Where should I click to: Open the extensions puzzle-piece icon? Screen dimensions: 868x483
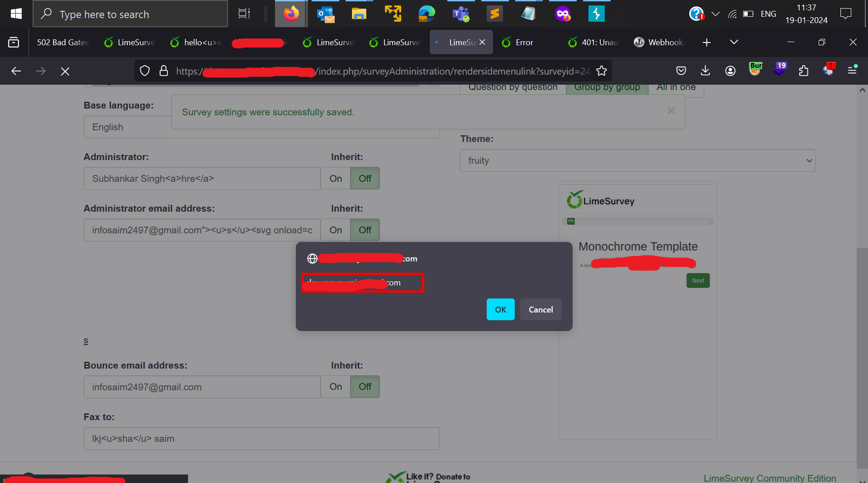[803, 71]
